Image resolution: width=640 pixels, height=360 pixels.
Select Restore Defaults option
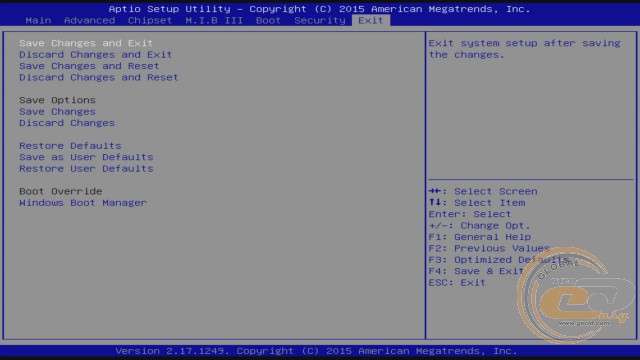coord(70,146)
